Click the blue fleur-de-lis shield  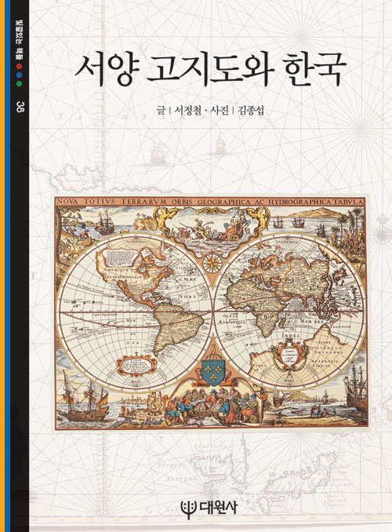pos(212,372)
